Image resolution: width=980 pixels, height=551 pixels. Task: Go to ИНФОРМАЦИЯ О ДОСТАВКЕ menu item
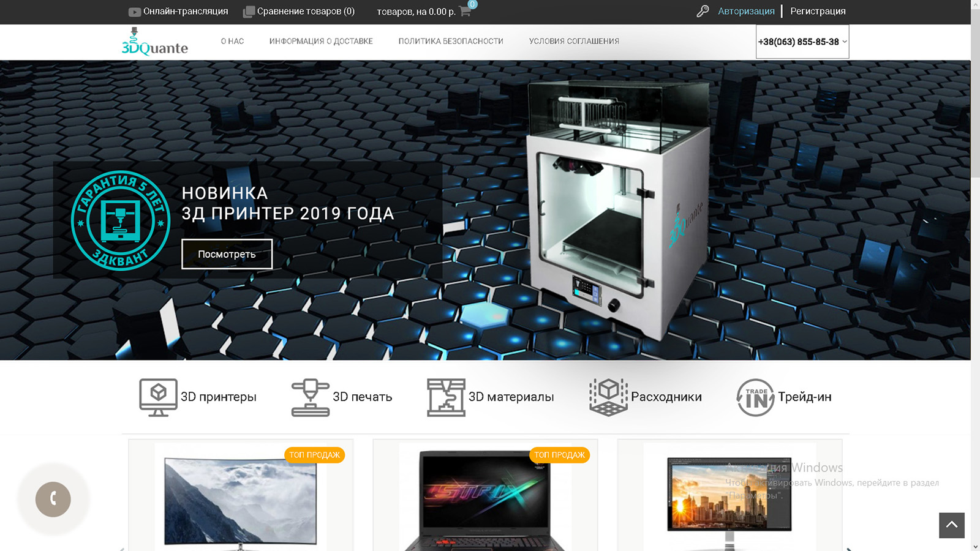321,41
